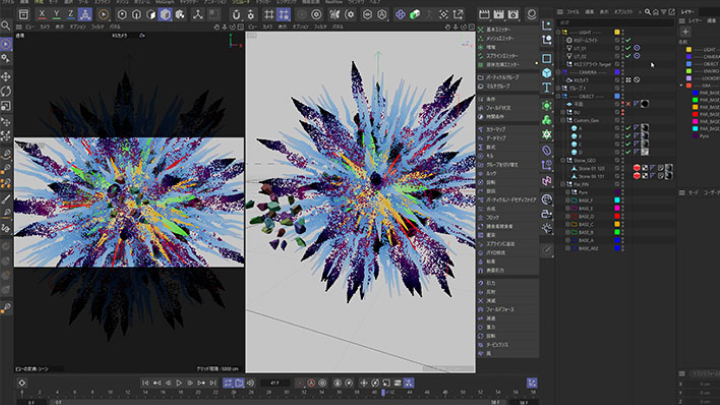Image resolution: width=720 pixels, height=405 pixels.
Task: Click the current frame field showing 41 F
Action: [275, 383]
